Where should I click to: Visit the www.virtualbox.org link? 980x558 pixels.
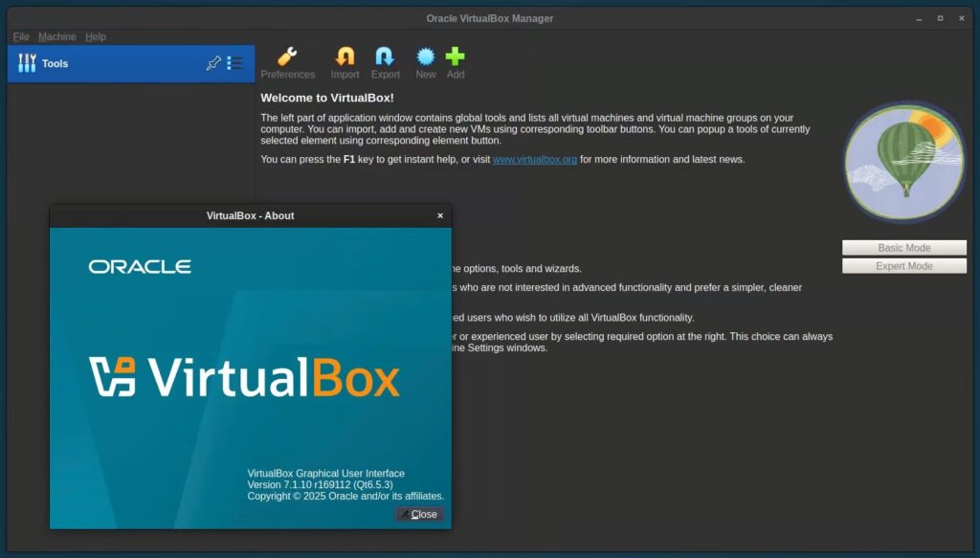click(534, 159)
